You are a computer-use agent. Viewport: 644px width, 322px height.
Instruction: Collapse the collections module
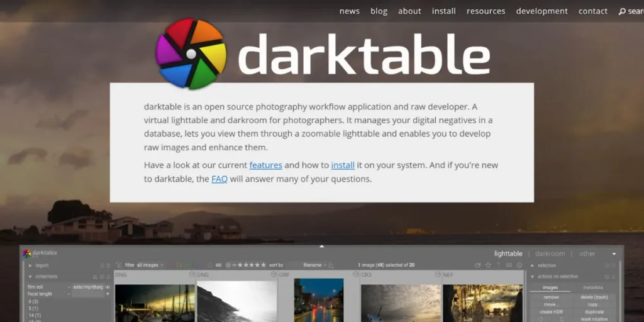pos(30,277)
